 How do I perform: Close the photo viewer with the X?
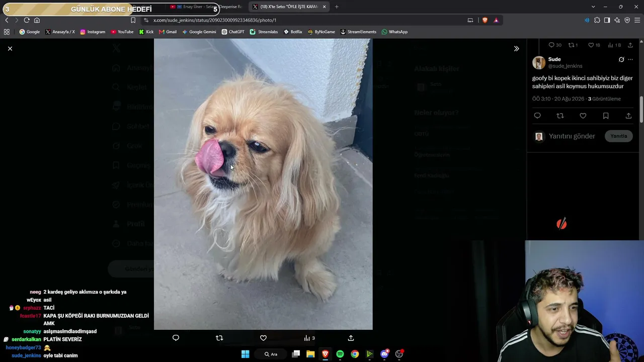10,48
